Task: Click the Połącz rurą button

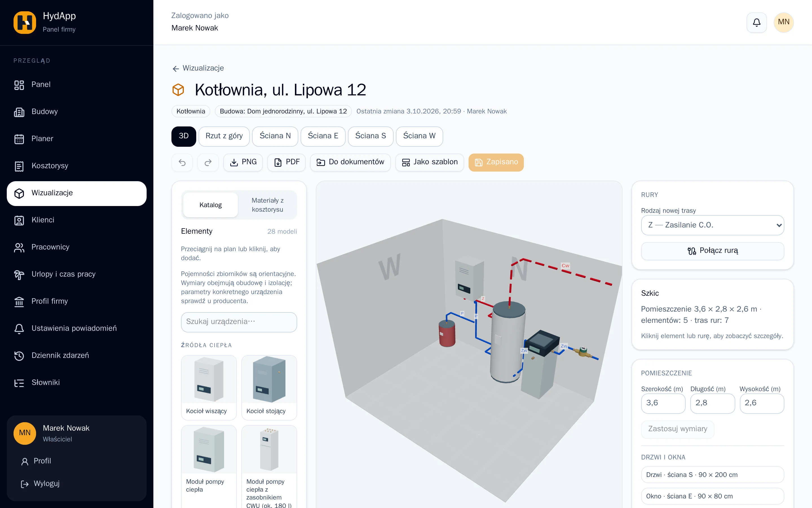Action: 712,251
